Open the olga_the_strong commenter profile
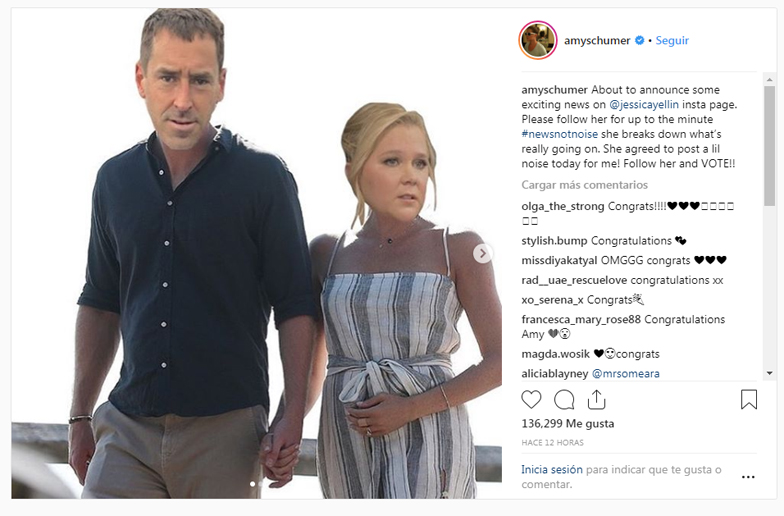The image size is (784, 516). [x=563, y=206]
